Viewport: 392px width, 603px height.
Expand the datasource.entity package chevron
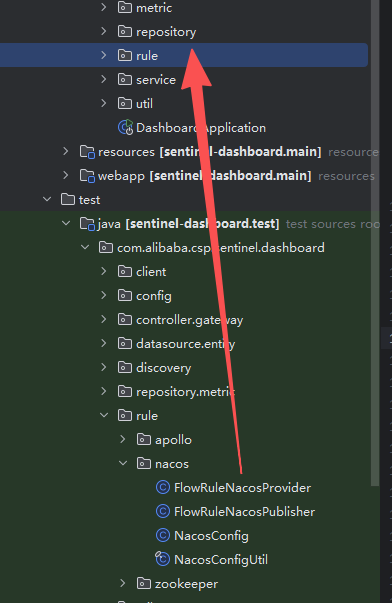click(x=103, y=343)
